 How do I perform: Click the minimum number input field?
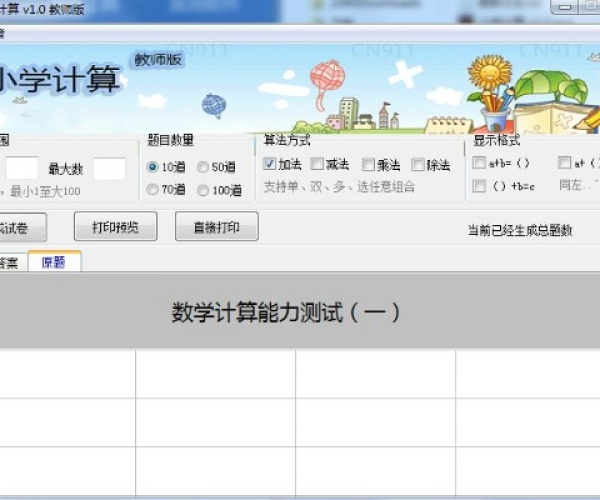point(22,168)
